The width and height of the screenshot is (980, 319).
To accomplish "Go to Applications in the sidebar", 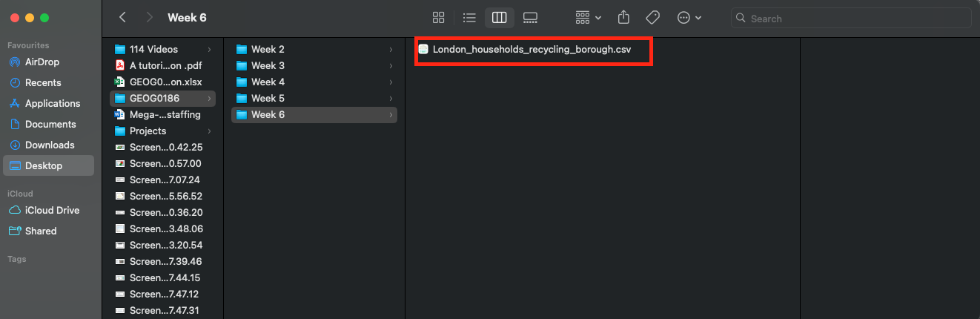I will 52,104.
